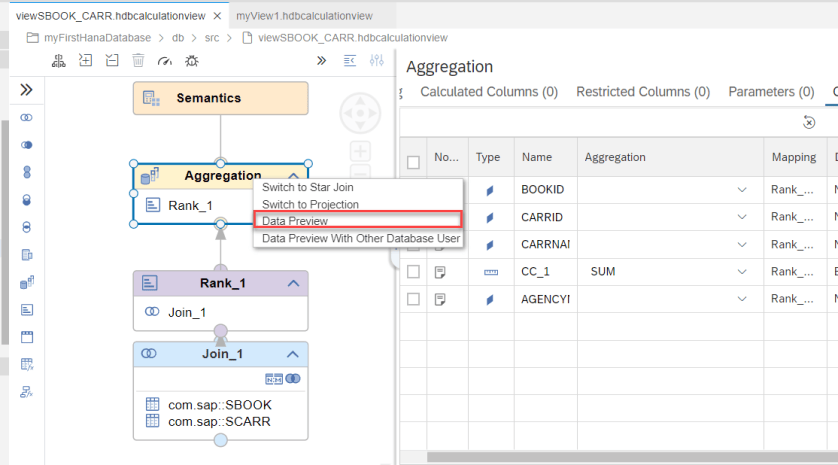
Task: Click the measure type icon for CC_1
Action: pos(491,273)
